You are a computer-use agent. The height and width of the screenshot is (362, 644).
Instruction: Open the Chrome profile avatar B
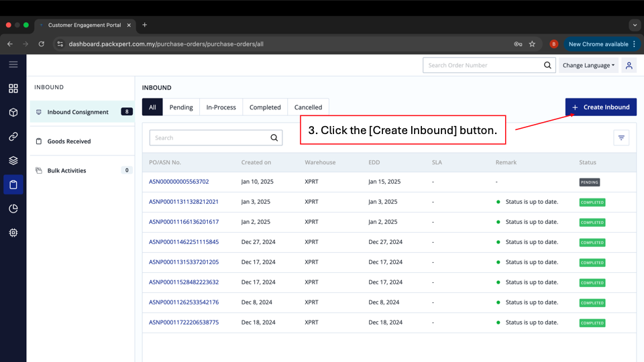tap(553, 44)
